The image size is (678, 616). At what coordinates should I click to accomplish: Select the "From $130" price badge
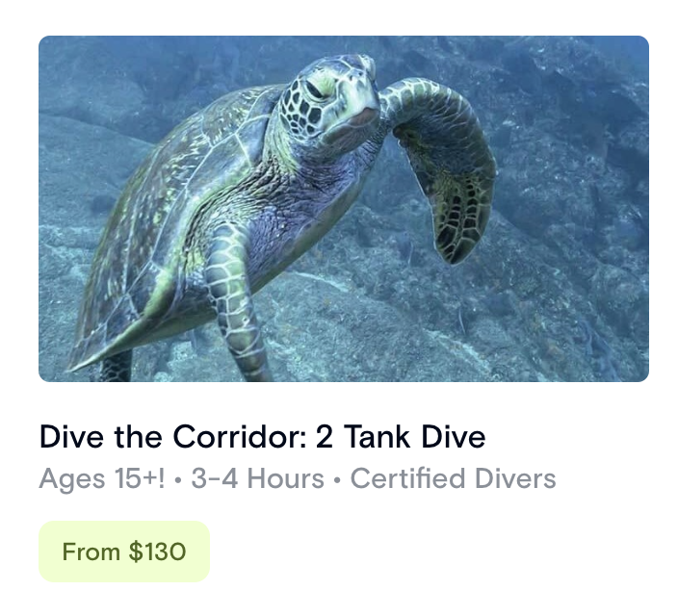tap(124, 552)
